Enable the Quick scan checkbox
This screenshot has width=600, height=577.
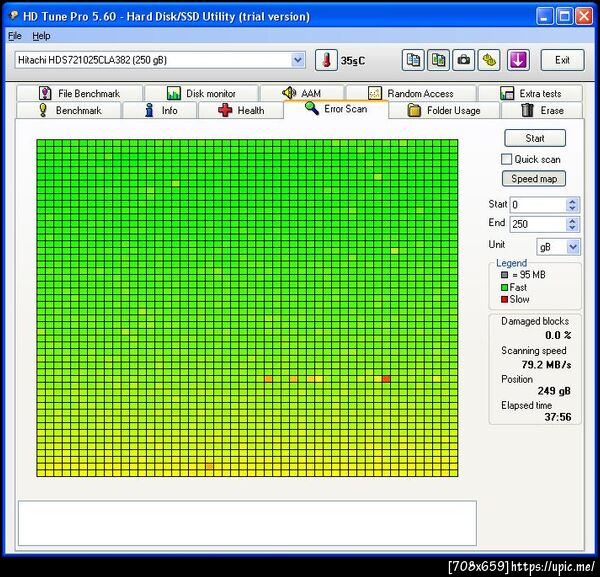point(506,159)
